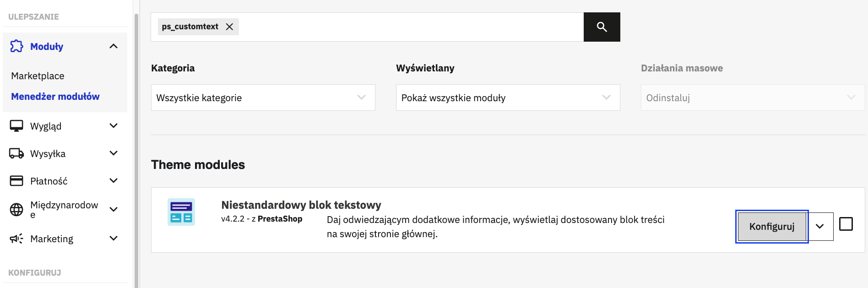Expand the Międzynarodowe menu chevron
This screenshot has height=288, width=868.
(114, 209)
